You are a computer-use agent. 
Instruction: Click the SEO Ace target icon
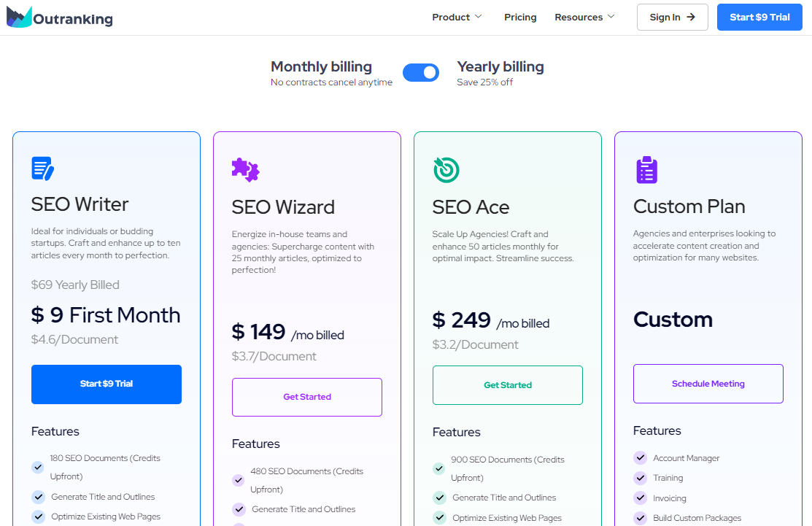(445, 170)
